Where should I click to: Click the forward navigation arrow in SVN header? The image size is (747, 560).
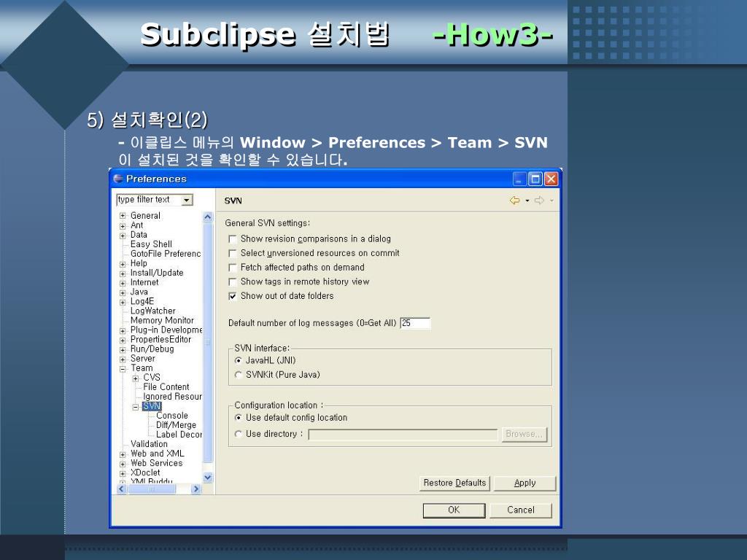click(x=539, y=201)
